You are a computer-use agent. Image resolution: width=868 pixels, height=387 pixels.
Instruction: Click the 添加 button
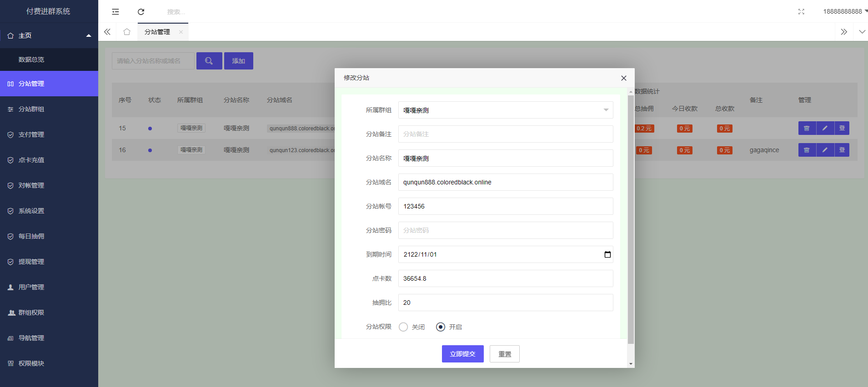pyautogui.click(x=239, y=61)
